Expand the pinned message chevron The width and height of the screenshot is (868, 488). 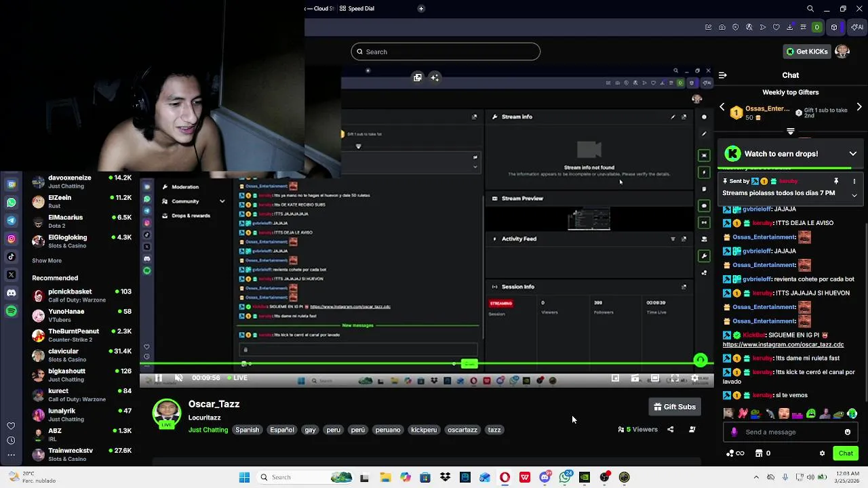854,195
